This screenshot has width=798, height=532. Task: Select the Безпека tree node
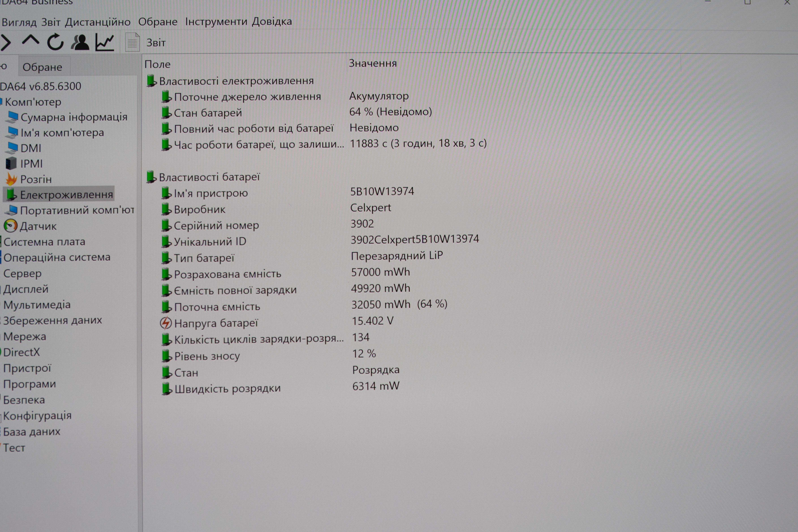click(x=24, y=400)
